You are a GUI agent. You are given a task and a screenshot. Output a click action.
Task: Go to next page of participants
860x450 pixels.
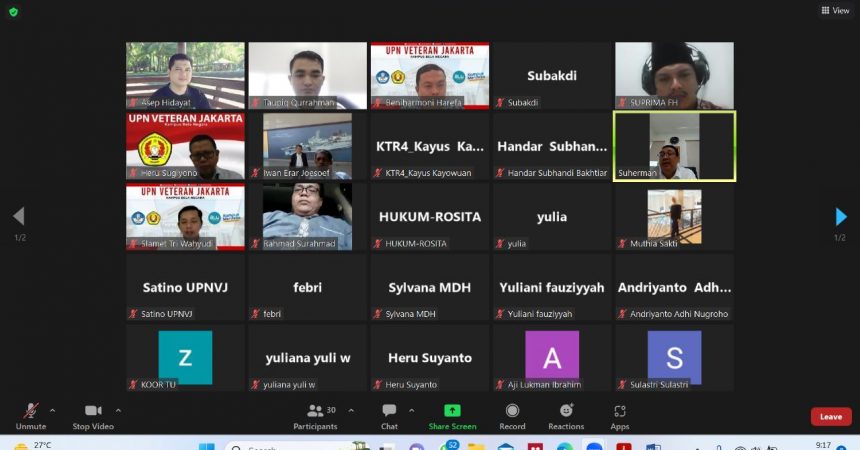(x=840, y=217)
